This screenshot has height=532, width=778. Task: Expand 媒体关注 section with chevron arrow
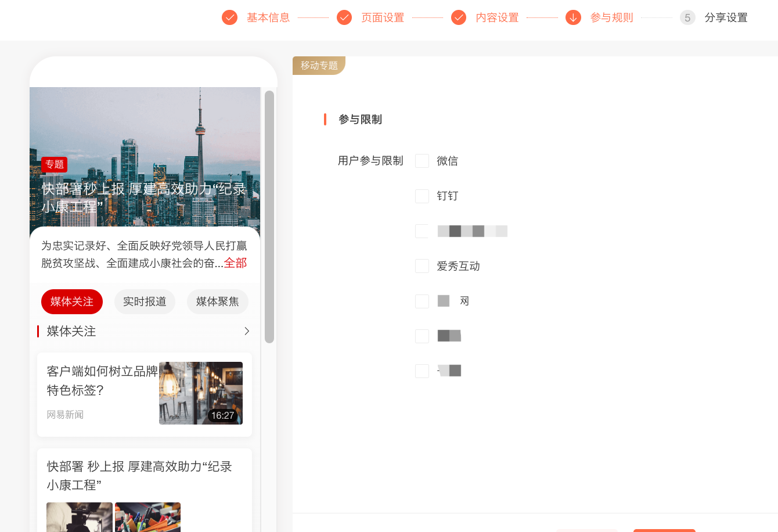click(x=247, y=331)
